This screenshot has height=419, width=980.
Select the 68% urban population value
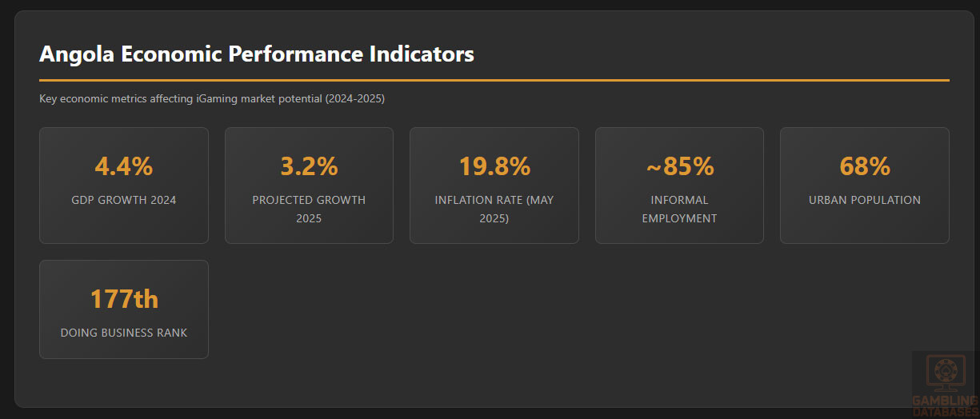click(865, 166)
